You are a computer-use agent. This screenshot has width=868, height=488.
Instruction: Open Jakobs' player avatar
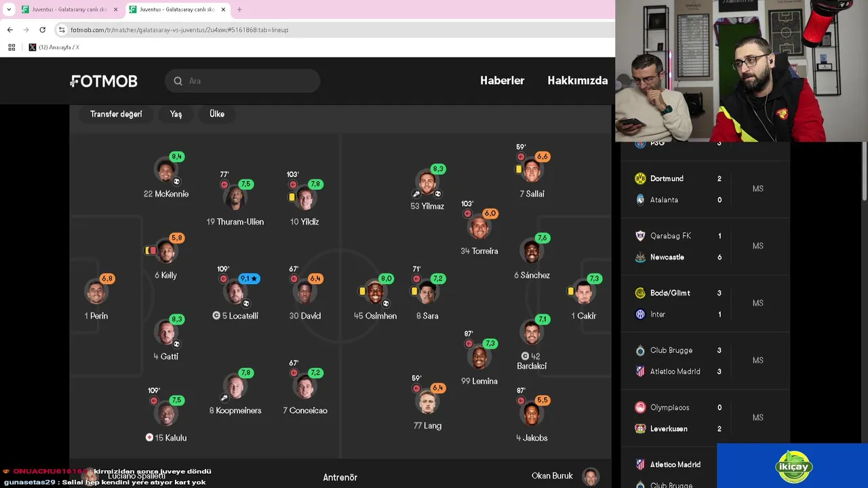[532, 414]
